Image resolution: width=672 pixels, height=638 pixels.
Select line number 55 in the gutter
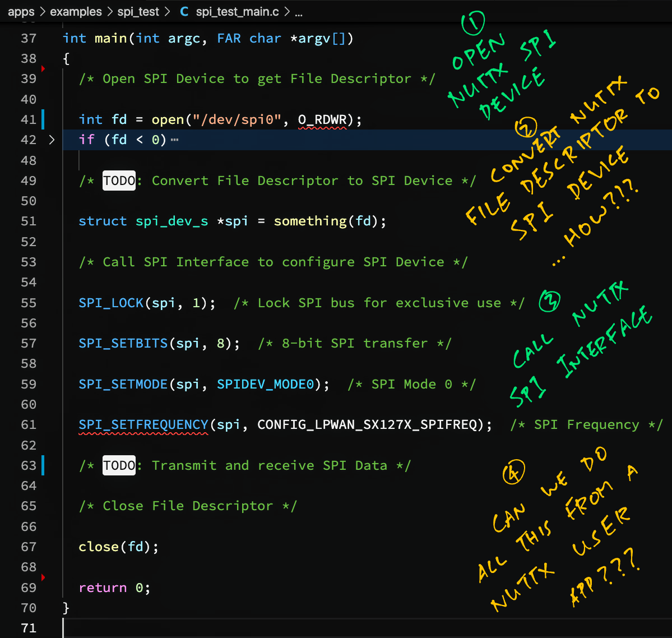click(x=29, y=303)
